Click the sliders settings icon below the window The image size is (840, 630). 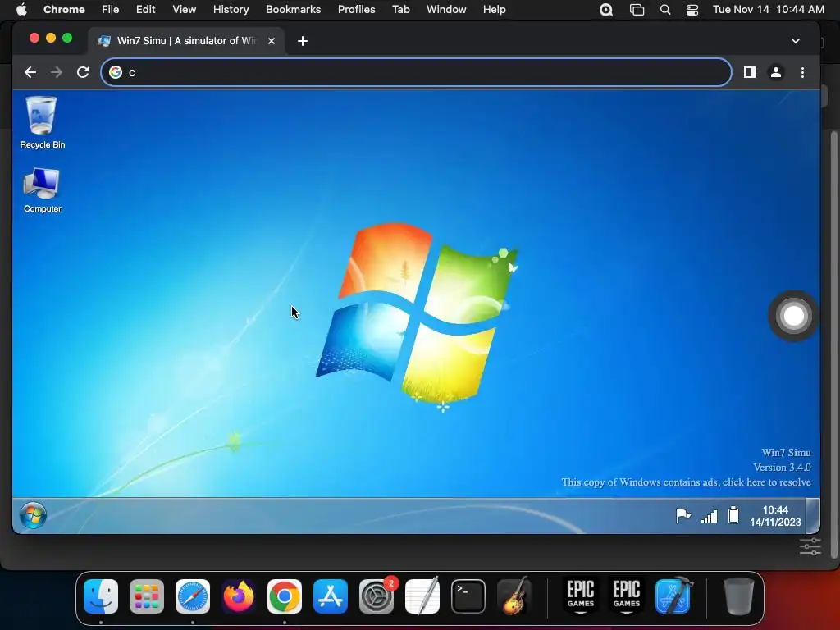coord(810,546)
